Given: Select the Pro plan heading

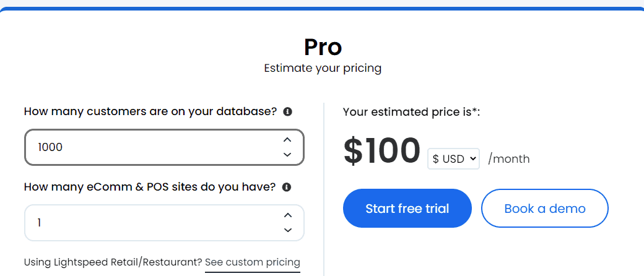Looking at the screenshot, I should click(x=323, y=47).
